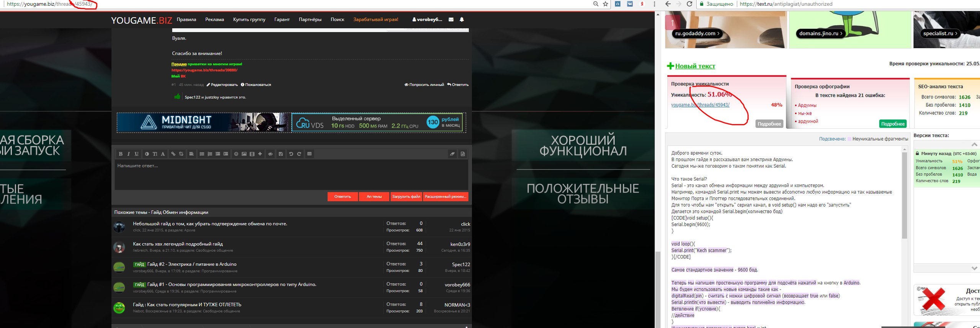
Task: Open the Реклама menu item
Action: point(214,20)
